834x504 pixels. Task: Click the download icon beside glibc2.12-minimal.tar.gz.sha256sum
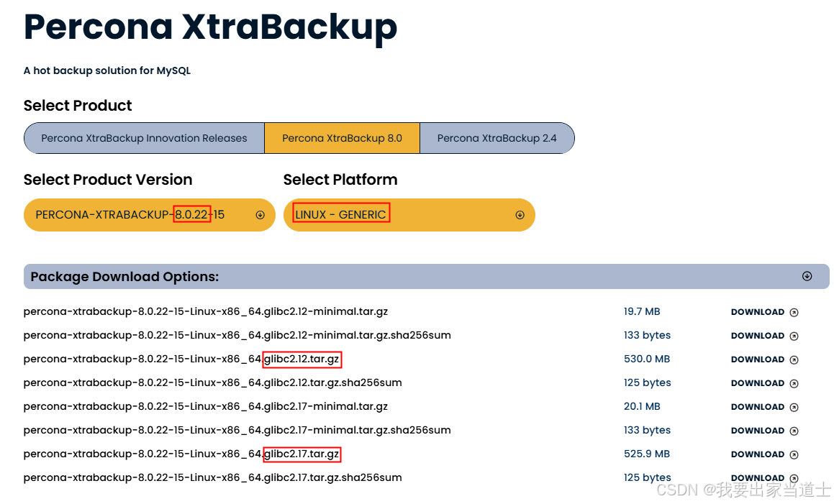point(794,335)
